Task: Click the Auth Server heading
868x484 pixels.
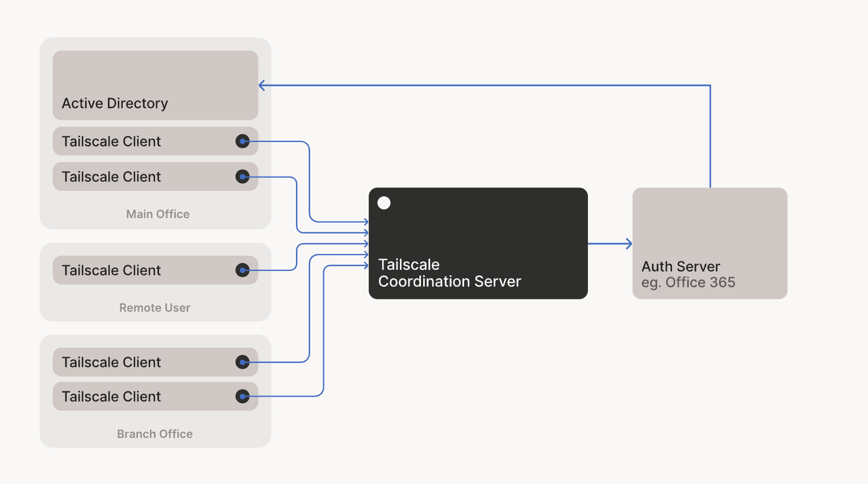Action: pyautogui.click(x=681, y=266)
